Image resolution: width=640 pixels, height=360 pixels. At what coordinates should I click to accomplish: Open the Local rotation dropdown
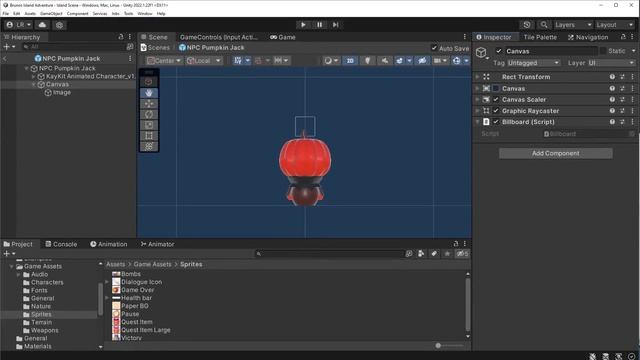coord(203,60)
